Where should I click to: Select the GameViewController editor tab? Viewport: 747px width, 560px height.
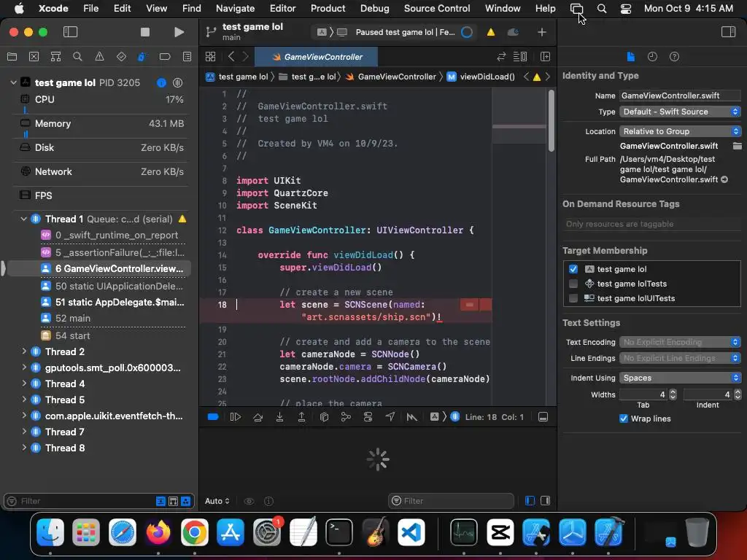(317, 57)
